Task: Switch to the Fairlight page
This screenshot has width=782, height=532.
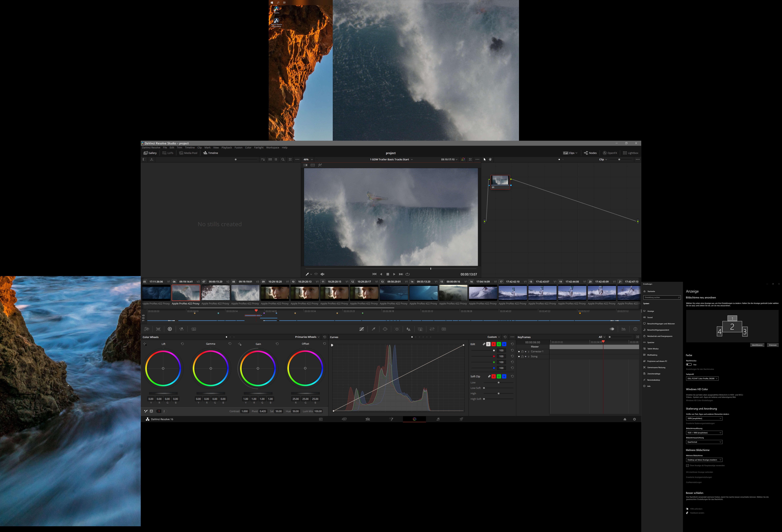Action: pyautogui.click(x=438, y=419)
